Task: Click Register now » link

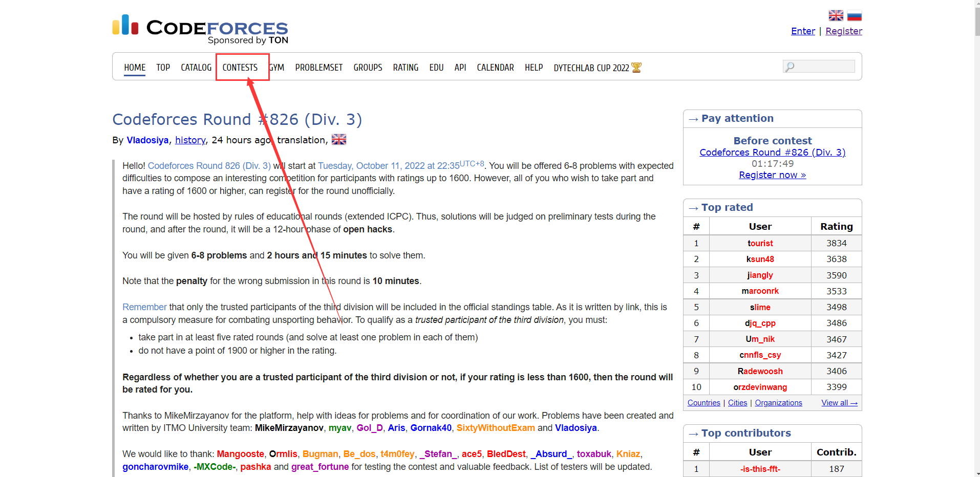Action: pos(772,175)
